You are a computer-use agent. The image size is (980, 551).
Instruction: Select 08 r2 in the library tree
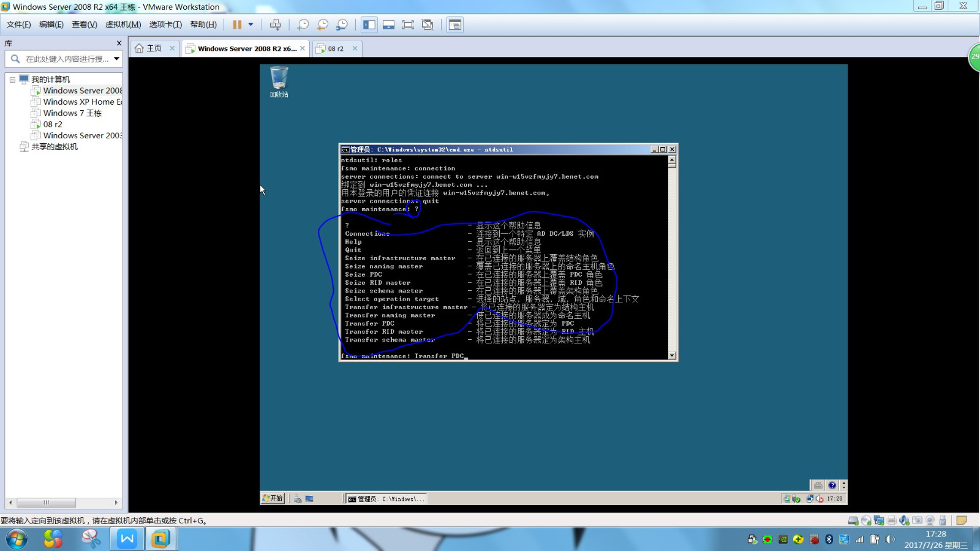47,124
